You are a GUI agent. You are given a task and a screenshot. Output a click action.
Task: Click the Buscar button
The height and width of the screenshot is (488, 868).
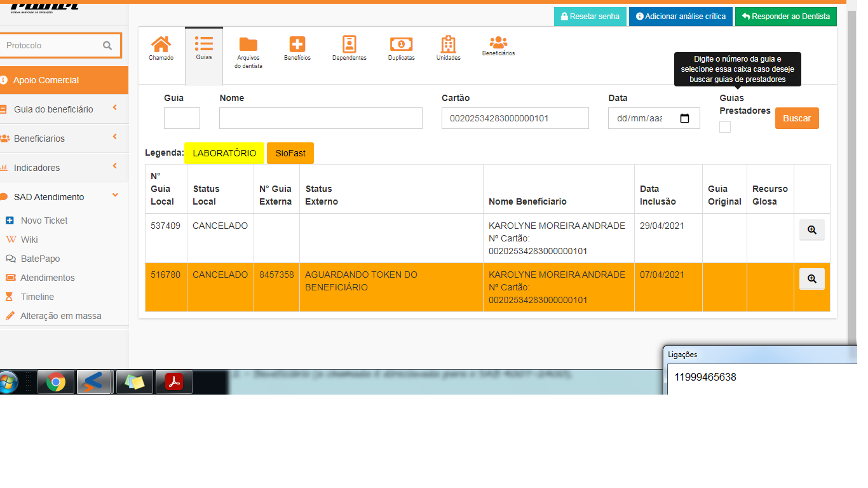796,118
